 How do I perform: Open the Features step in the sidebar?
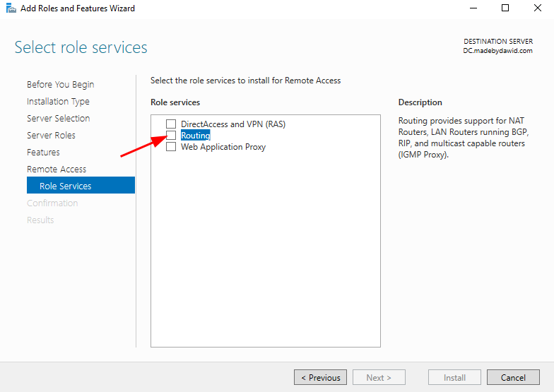coord(43,153)
